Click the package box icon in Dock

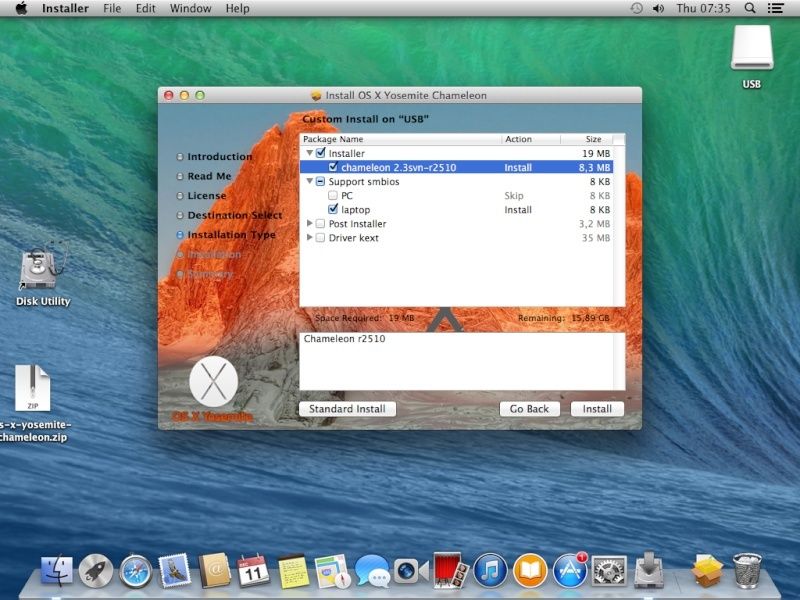pyautogui.click(x=707, y=570)
